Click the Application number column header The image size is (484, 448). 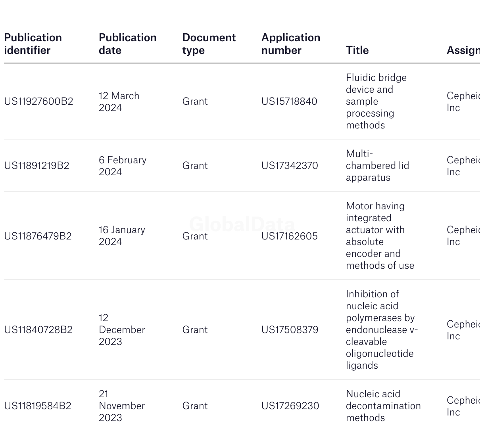[290, 44]
